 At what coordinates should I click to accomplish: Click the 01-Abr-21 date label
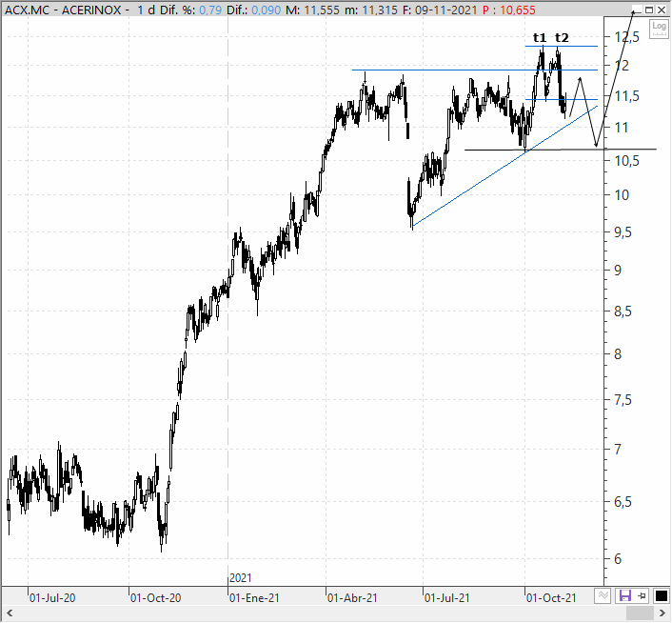tap(353, 597)
